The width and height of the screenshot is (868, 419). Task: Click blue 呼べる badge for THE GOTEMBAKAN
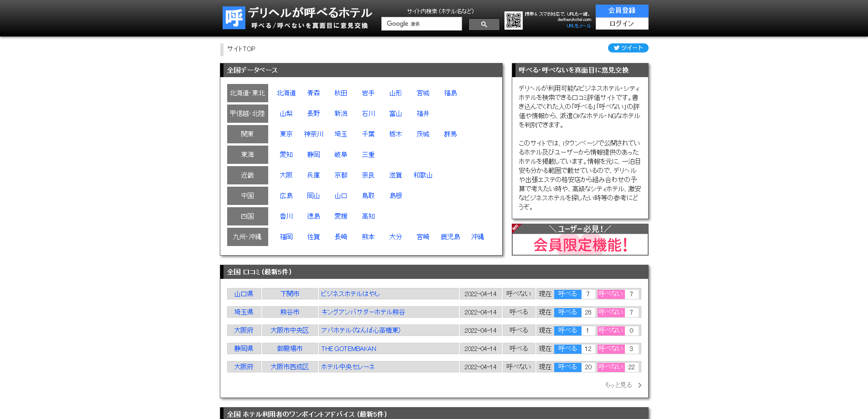click(567, 349)
